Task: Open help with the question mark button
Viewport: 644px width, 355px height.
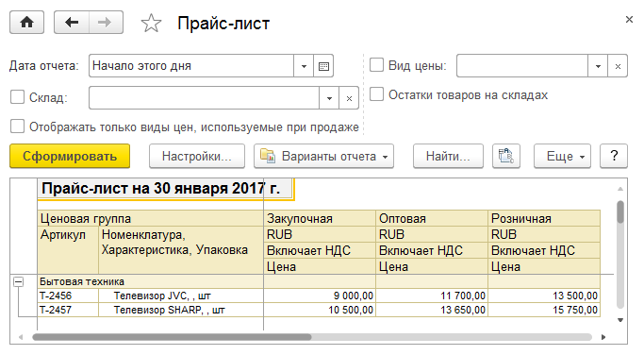Action: 614,156
